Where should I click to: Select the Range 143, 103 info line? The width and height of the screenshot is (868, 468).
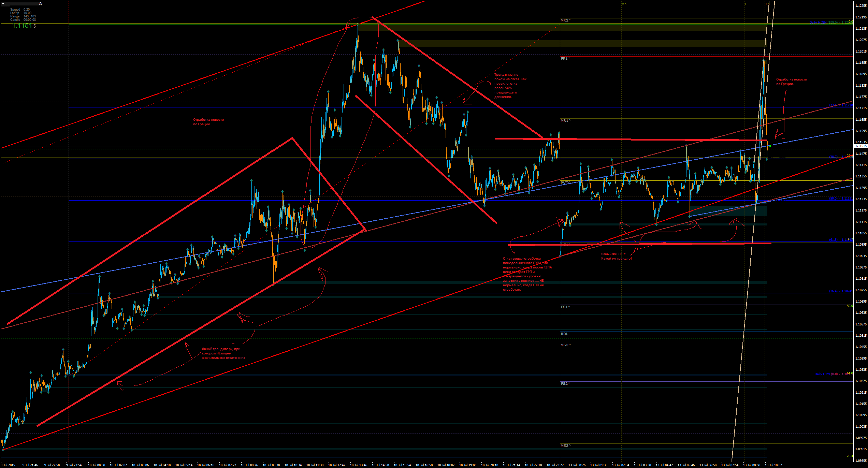(x=23, y=16)
